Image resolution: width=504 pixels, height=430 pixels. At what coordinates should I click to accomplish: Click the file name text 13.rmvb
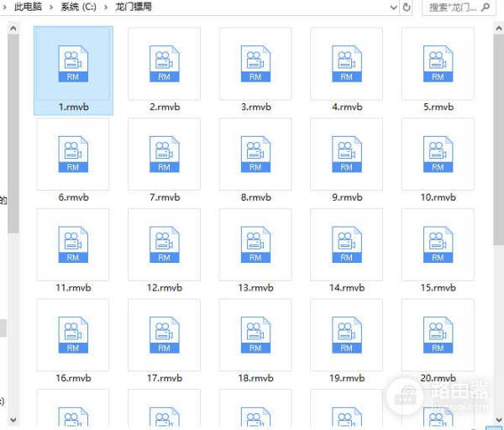[255, 287]
